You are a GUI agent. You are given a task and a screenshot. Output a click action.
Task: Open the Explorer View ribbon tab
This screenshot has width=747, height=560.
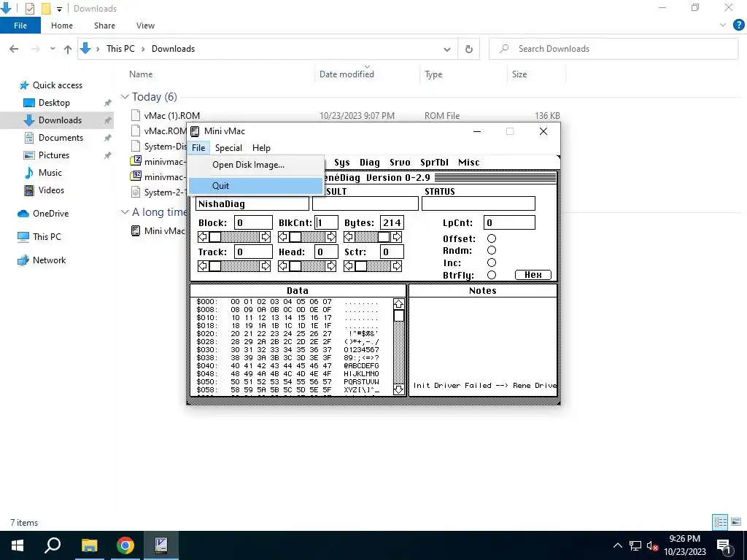click(x=145, y=26)
